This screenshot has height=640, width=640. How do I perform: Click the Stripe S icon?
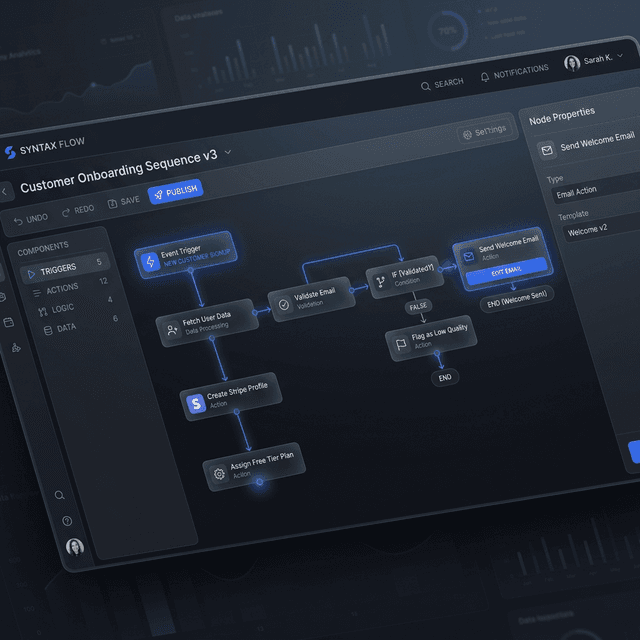[196, 403]
